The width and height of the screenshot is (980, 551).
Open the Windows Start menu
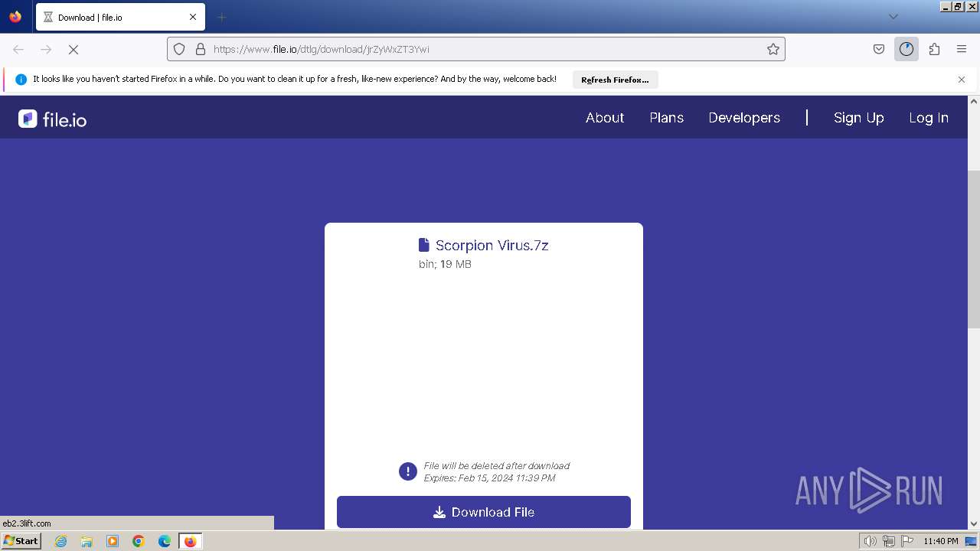pyautogui.click(x=21, y=541)
